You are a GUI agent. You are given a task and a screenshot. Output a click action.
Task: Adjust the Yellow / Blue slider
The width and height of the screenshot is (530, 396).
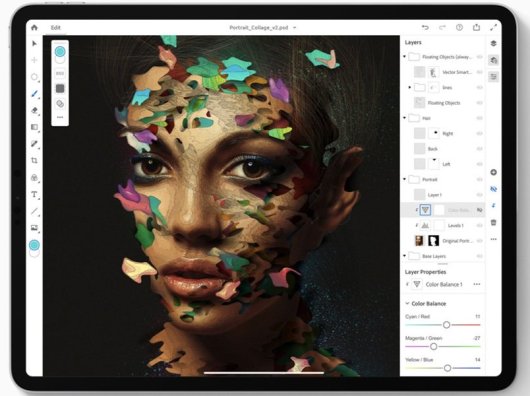pyautogui.click(x=447, y=368)
